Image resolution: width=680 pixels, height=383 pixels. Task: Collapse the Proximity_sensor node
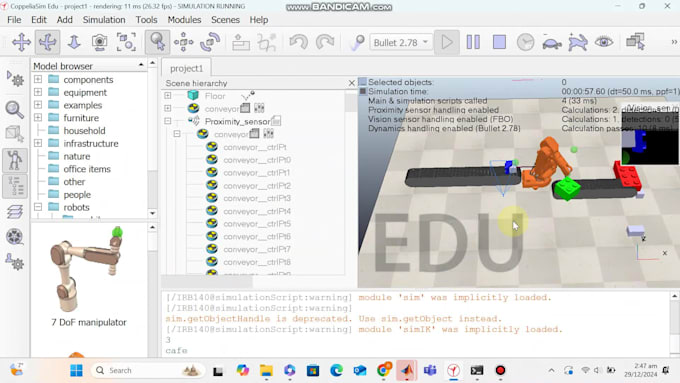pos(168,121)
